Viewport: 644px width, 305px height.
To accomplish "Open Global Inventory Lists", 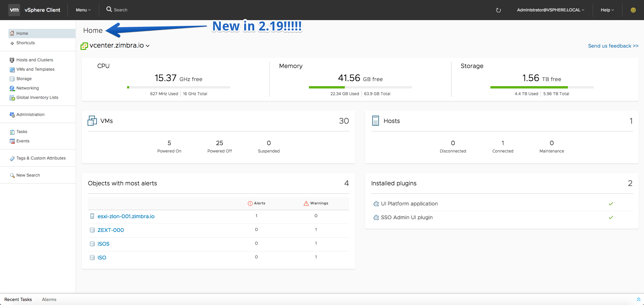I will click(37, 98).
